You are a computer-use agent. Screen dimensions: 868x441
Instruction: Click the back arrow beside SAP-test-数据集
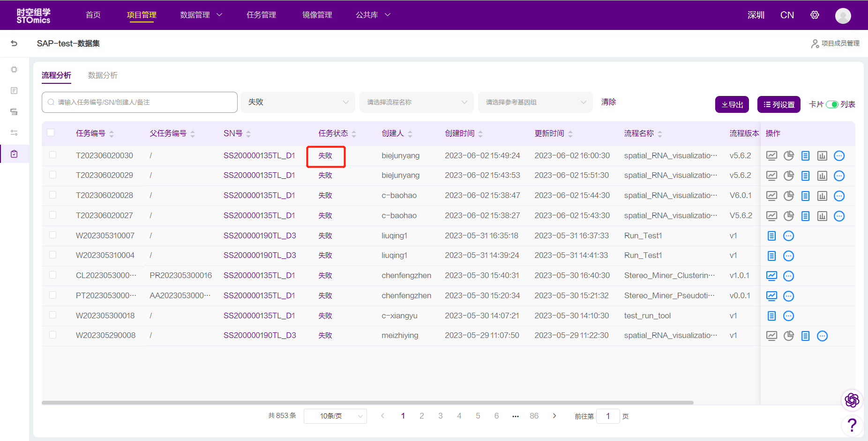(14, 44)
